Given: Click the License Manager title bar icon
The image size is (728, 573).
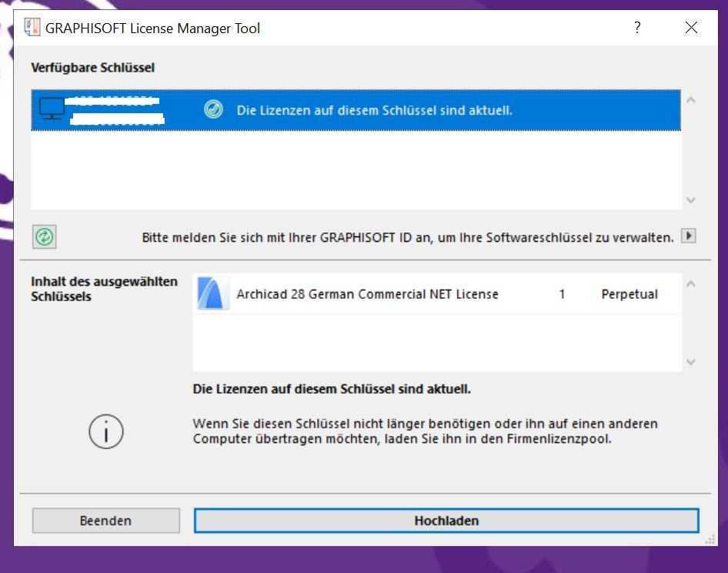Looking at the screenshot, I should pos(32,28).
